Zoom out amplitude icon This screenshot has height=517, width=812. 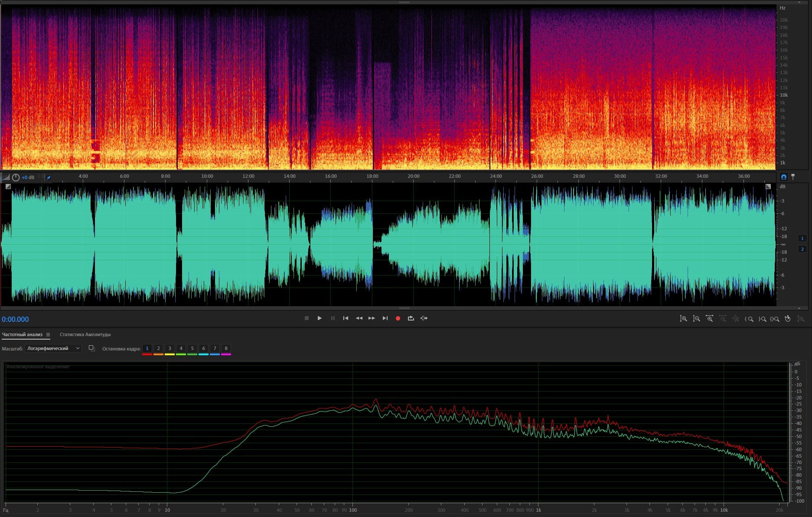(696, 319)
